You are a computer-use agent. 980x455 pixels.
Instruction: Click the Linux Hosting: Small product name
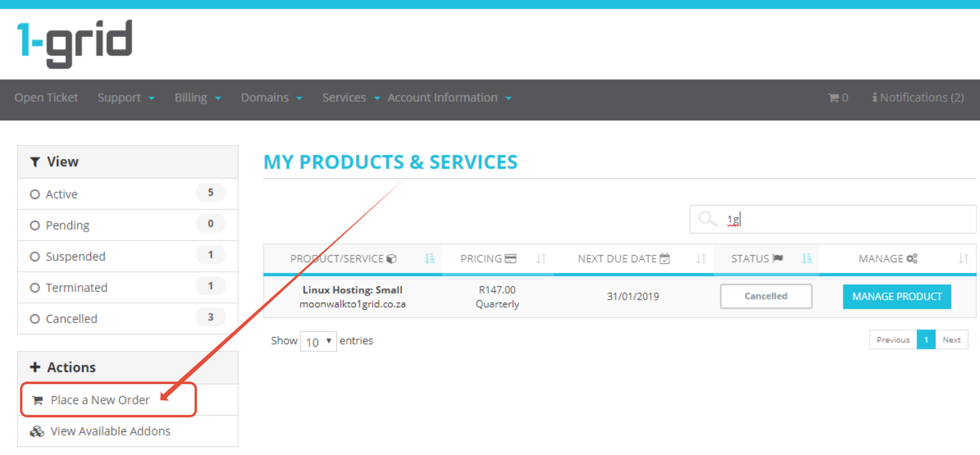353,290
